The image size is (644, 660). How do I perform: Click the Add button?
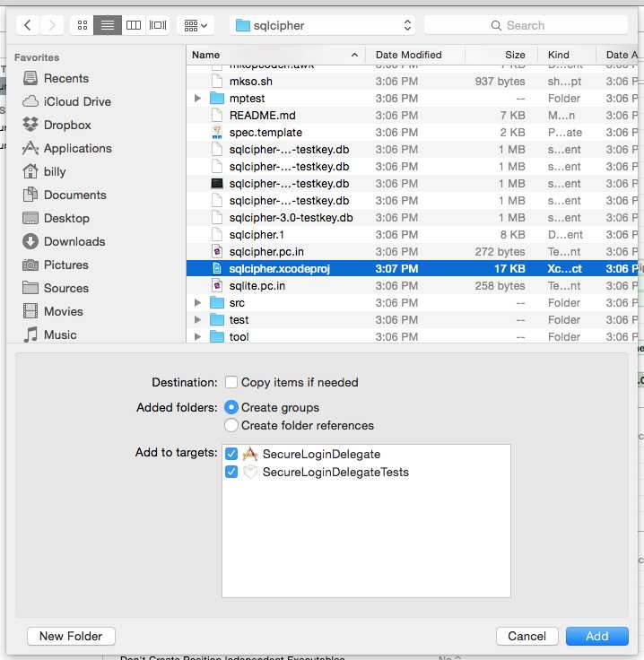click(x=596, y=636)
